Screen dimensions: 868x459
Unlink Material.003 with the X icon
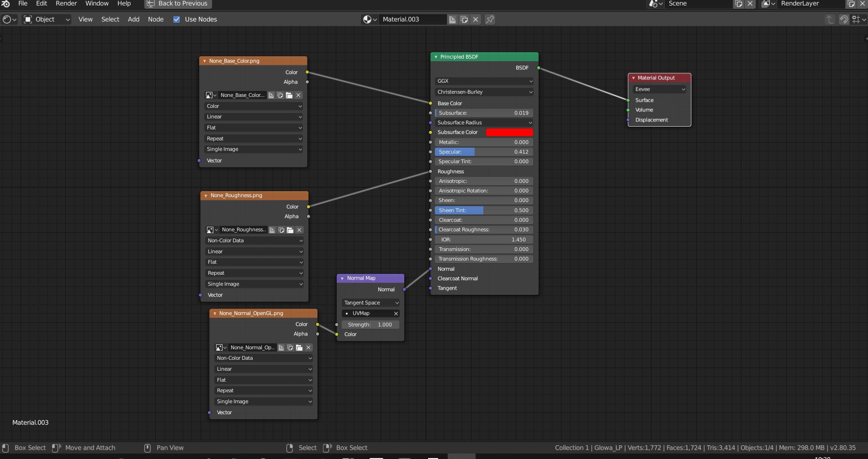click(x=476, y=19)
